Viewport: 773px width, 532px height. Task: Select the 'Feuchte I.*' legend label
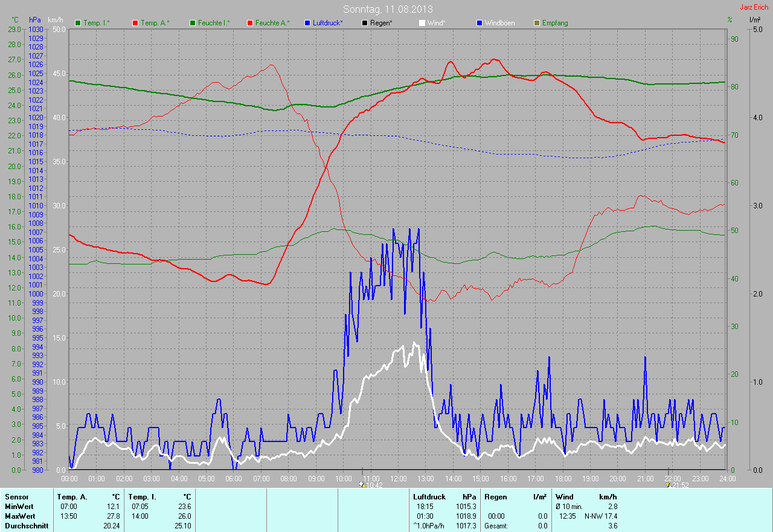pos(214,23)
